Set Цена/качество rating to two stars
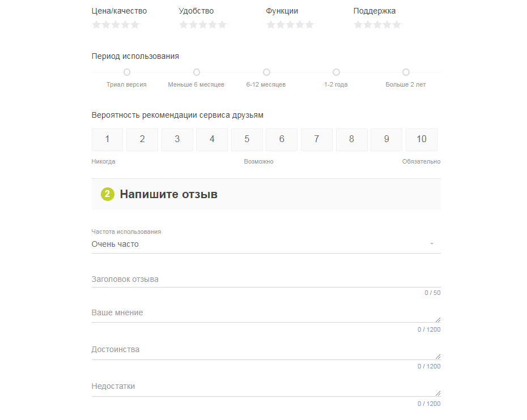Screen dimensions: 527x420 click(x=106, y=24)
